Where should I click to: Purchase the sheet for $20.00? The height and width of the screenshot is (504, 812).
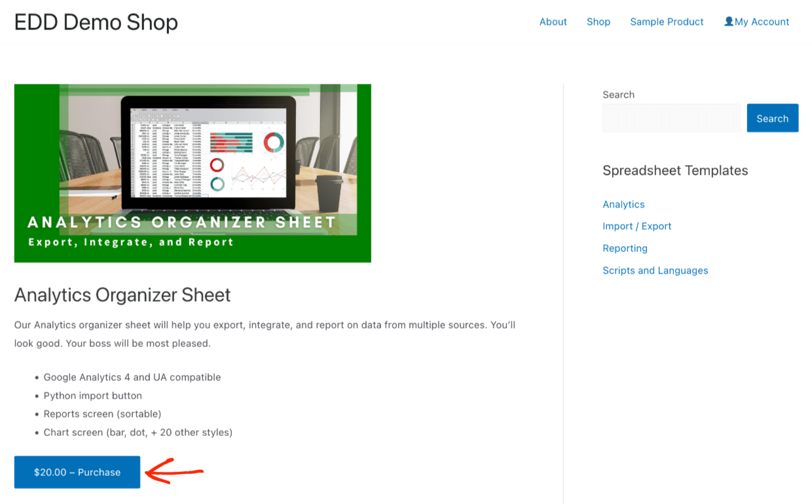(x=77, y=472)
